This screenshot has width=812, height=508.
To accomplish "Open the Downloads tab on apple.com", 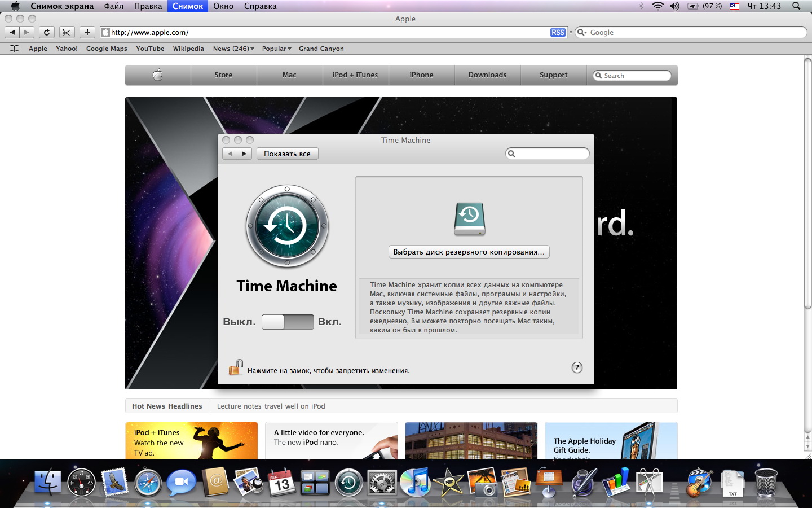I will pyautogui.click(x=487, y=75).
